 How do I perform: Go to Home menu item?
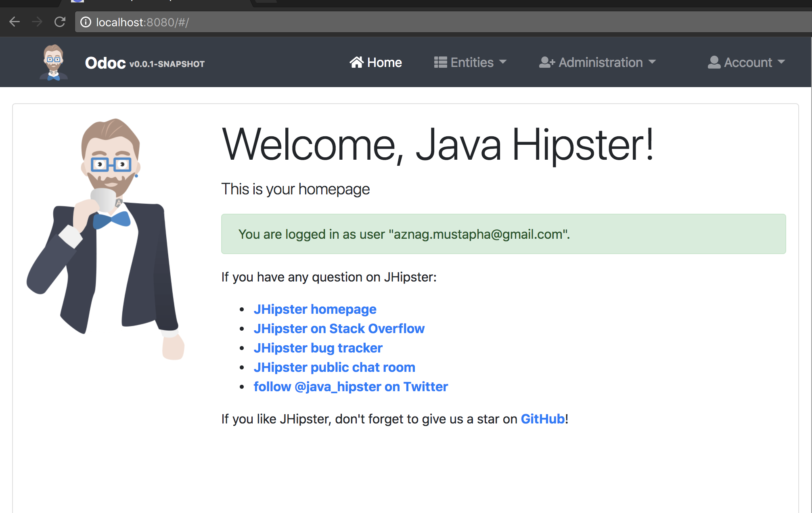tap(384, 63)
